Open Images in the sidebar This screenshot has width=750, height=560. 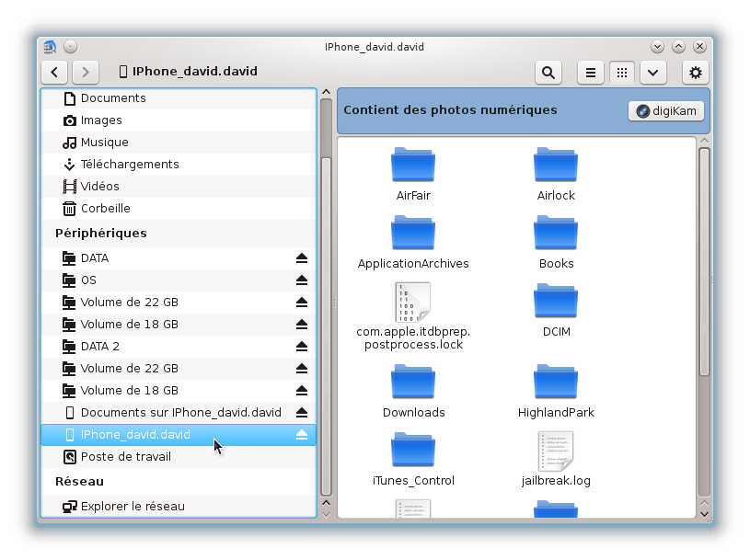pos(179,120)
